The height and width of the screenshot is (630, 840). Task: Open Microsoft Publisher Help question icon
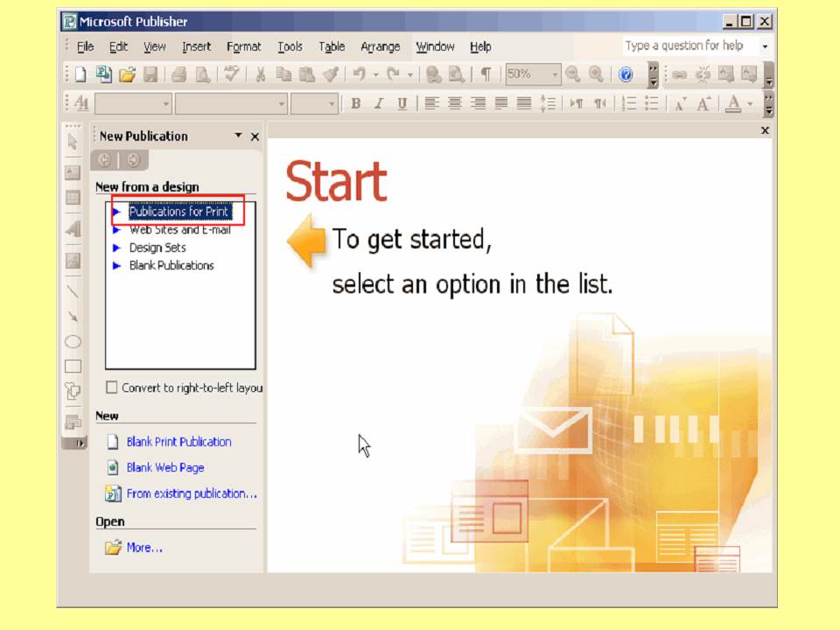[625, 73]
